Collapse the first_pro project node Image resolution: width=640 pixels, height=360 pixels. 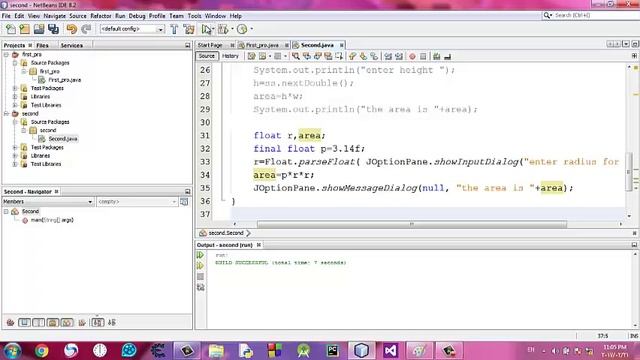pyautogui.click(x=6, y=54)
